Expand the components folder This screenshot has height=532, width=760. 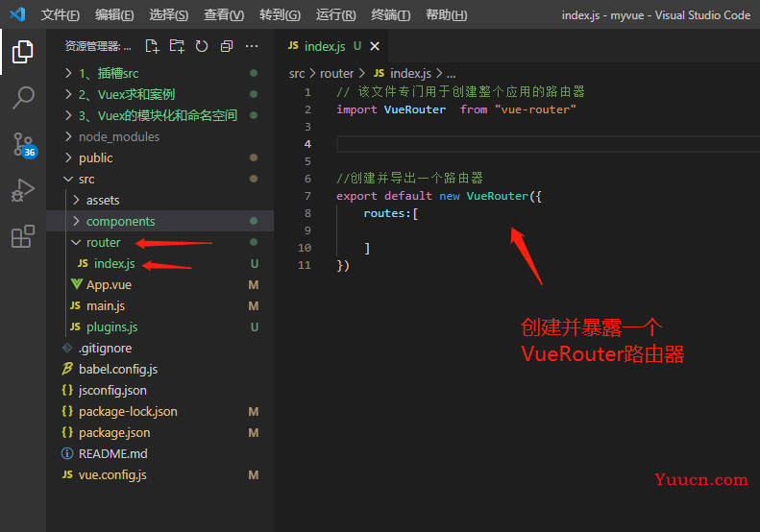click(76, 221)
